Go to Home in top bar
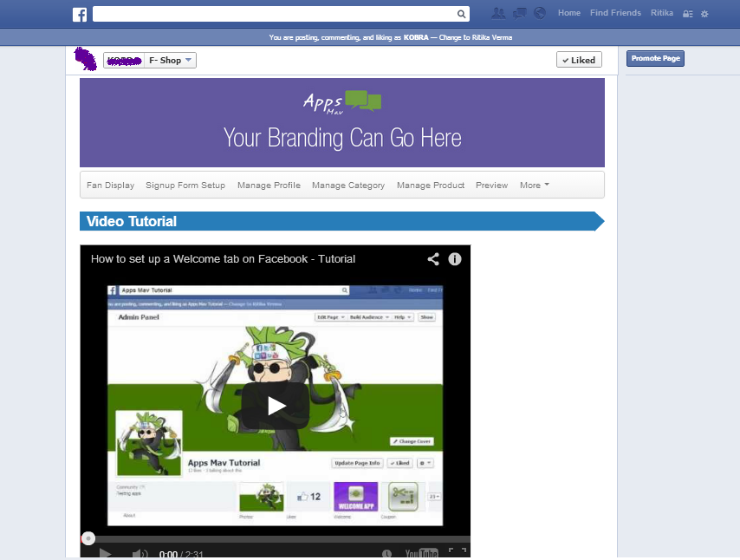Screen dimensions: 740x560 569,13
